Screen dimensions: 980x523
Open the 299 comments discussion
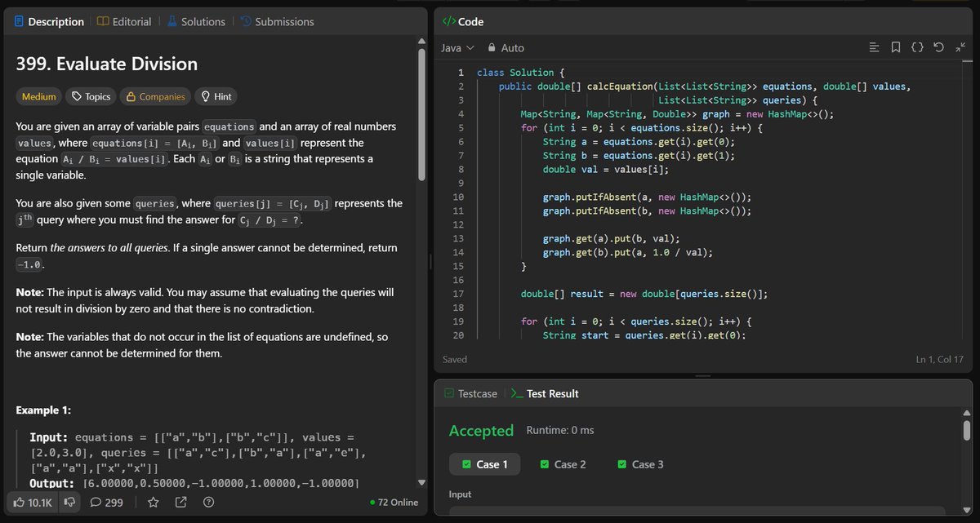106,503
